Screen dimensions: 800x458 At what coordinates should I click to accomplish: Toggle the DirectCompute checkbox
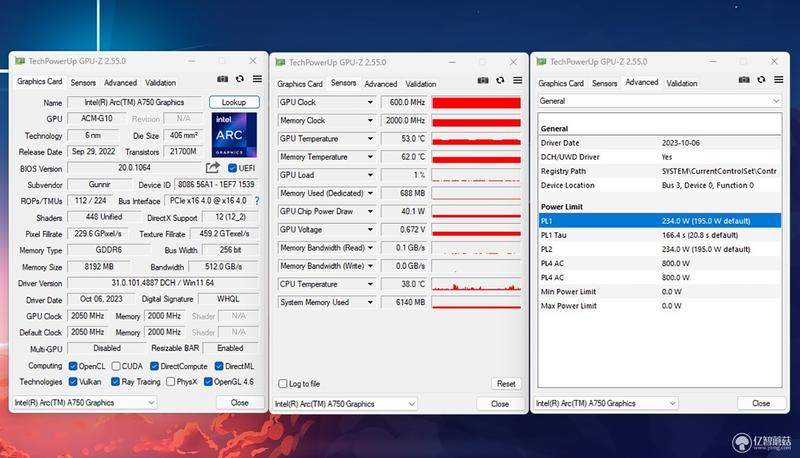154,366
